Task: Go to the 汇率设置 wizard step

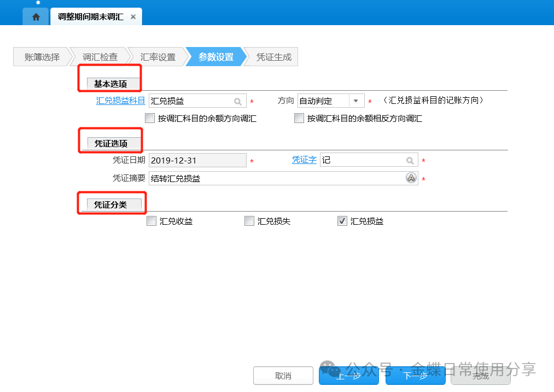Action: click(158, 57)
